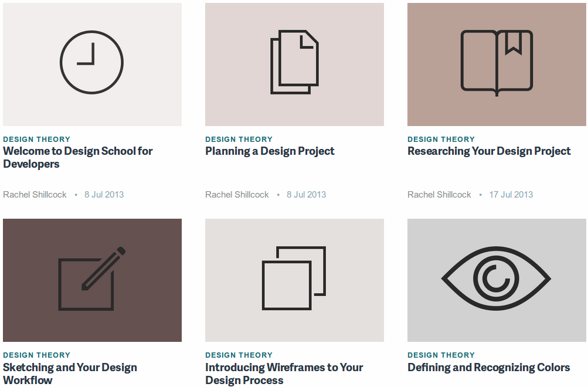The width and height of the screenshot is (588, 387).
Task: Click the clock icon above Welcome to Design School
Action: (91, 61)
